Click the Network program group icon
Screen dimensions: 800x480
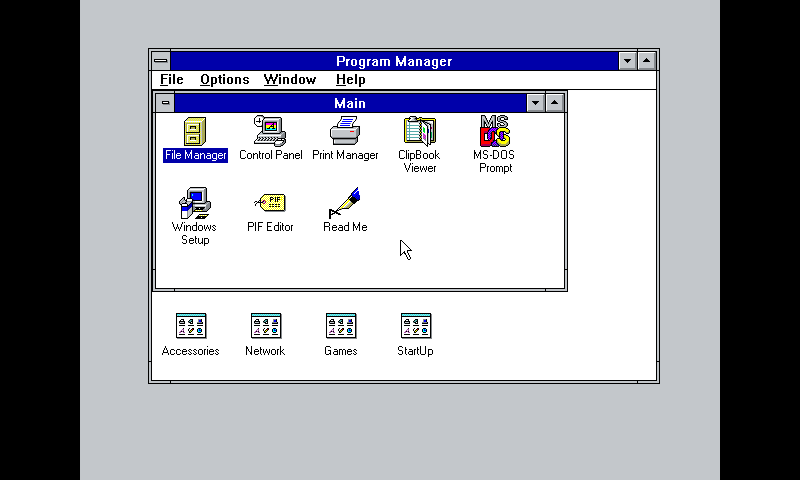click(265, 326)
